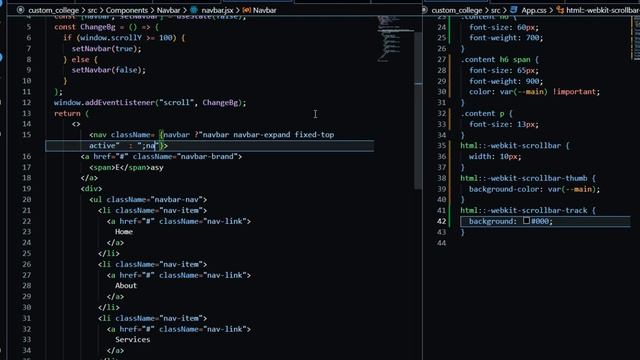640x360 pixels.
Task: Place cursor on the setNavbar(false); line
Action: click(x=109, y=70)
